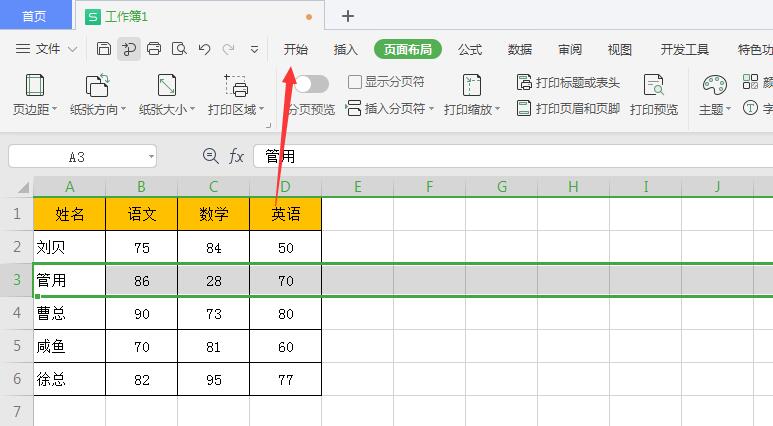Click 打印页眉和页脚 button

tap(568, 108)
